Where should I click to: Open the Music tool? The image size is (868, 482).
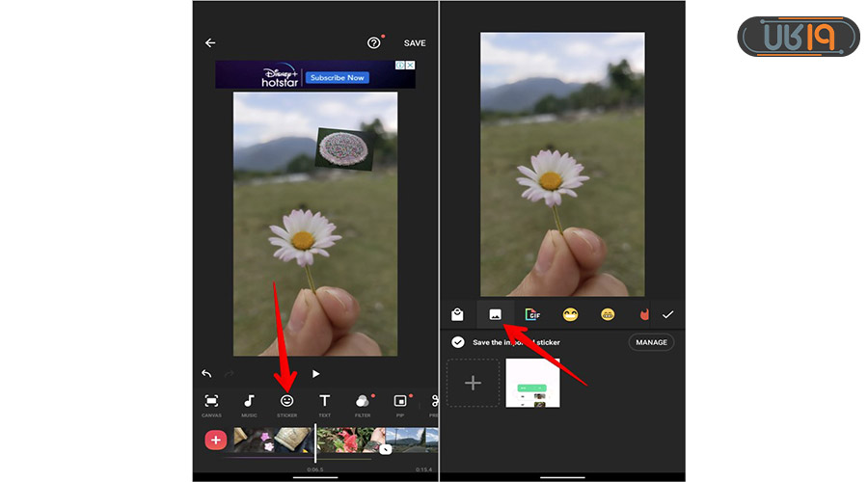pos(249,404)
